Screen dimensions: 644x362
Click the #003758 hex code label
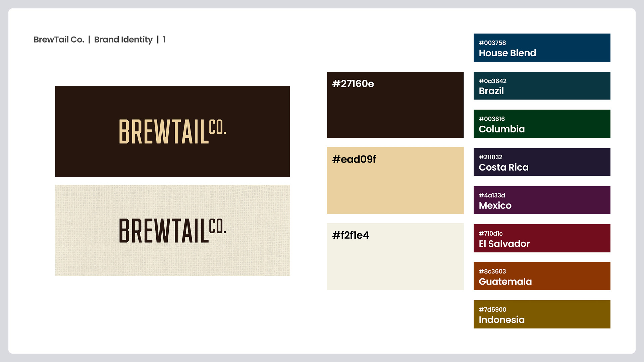pyautogui.click(x=492, y=43)
